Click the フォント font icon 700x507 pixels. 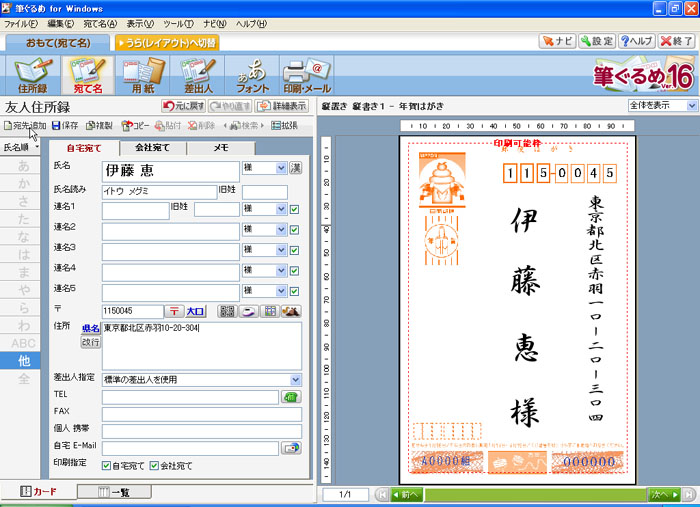[251, 74]
